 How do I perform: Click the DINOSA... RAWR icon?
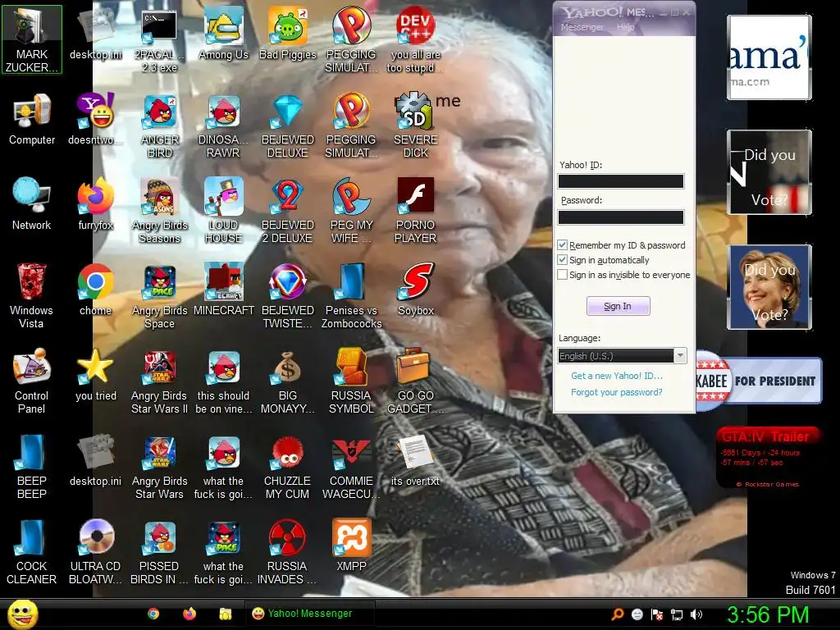pyautogui.click(x=223, y=126)
